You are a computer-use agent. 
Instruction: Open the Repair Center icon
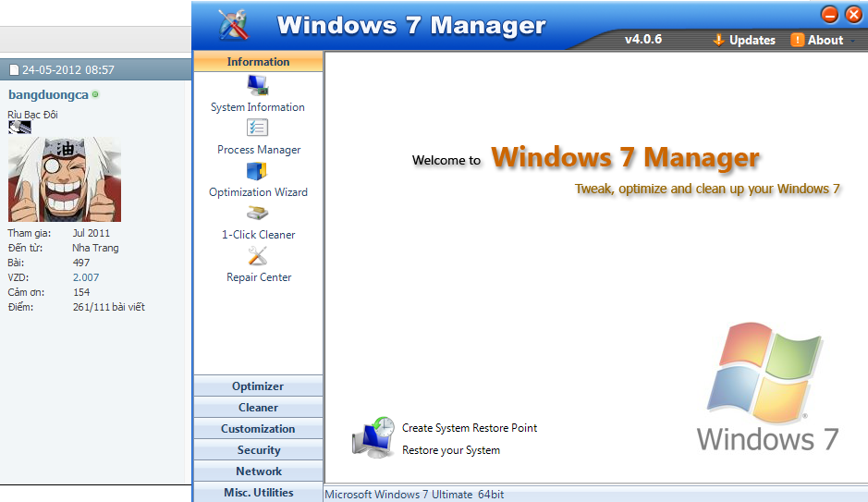pos(258,256)
